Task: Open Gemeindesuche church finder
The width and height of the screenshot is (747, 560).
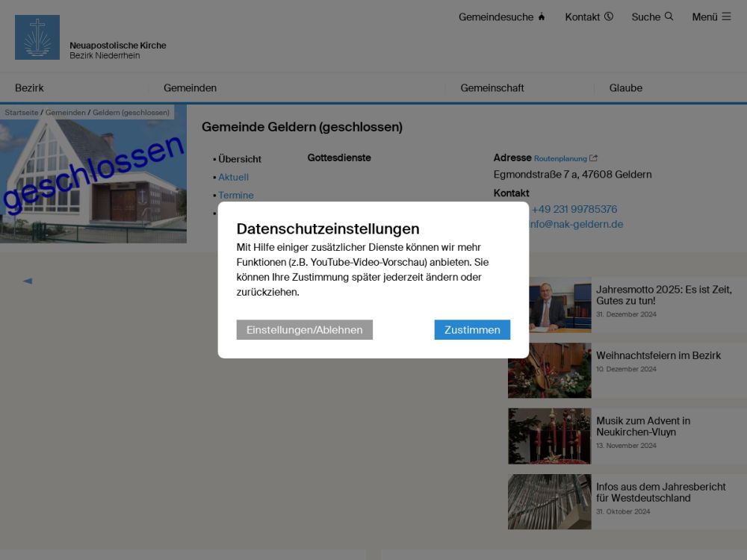Action: pos(501,16)
